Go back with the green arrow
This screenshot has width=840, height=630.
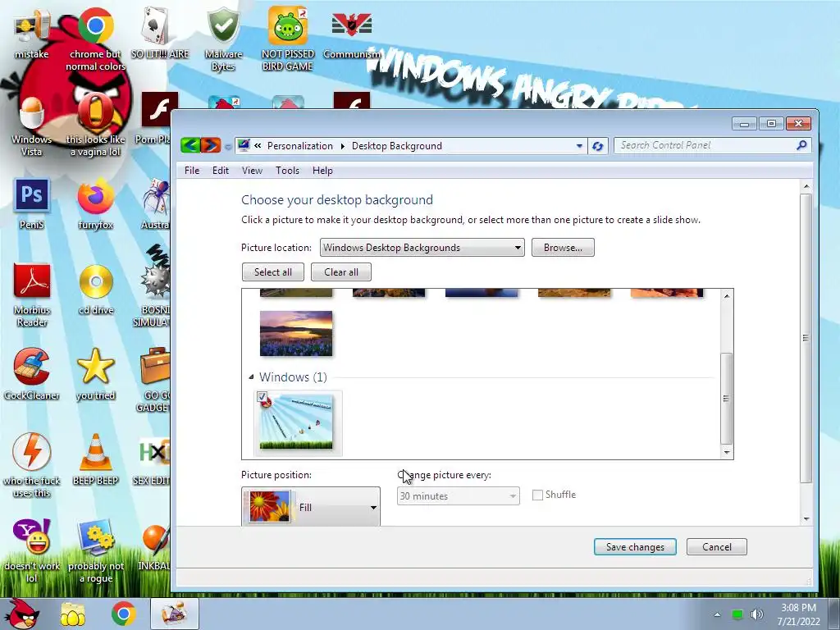pos(190,145)
